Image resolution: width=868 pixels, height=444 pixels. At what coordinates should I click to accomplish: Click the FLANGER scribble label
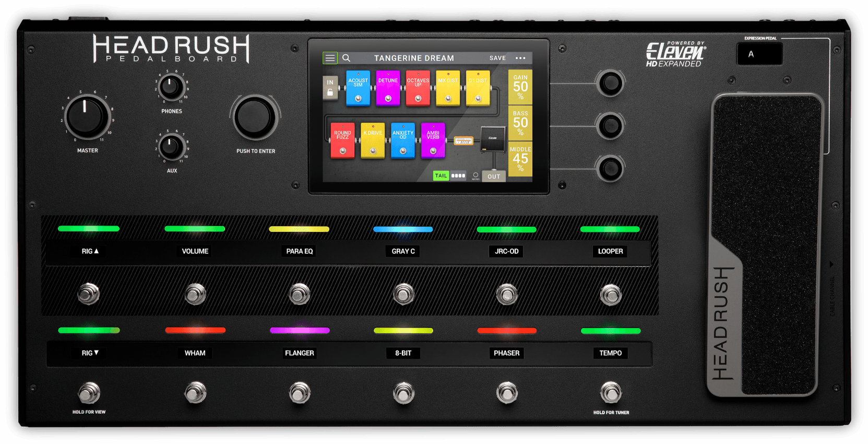[300, 353]
